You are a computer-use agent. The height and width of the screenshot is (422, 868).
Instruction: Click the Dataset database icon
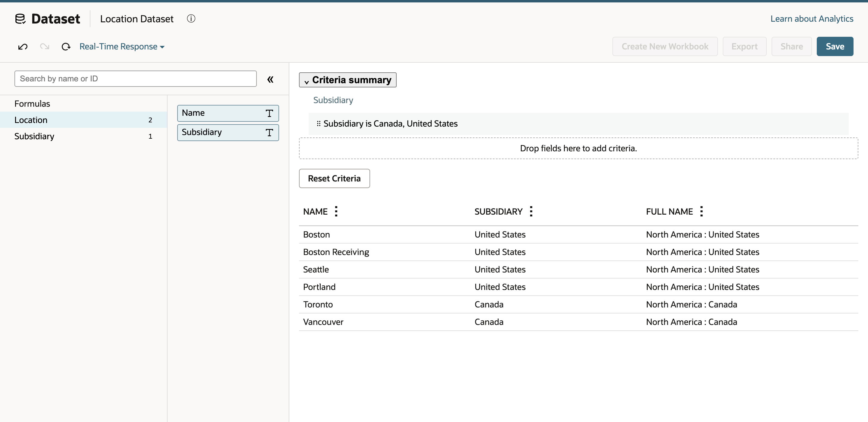20,19
